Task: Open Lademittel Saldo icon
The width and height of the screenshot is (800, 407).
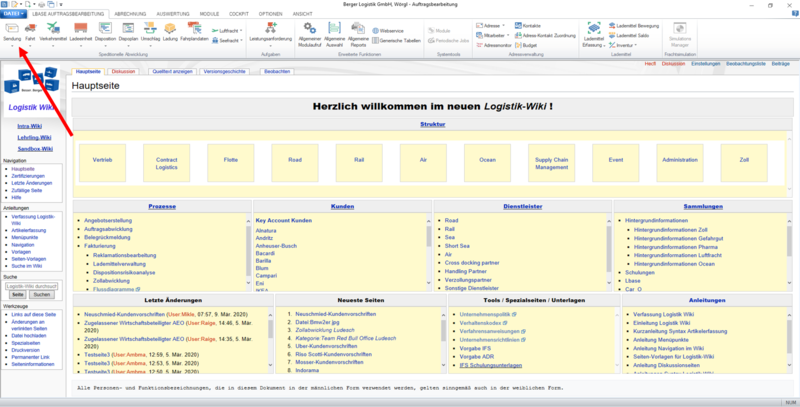Action: [612, 35]
